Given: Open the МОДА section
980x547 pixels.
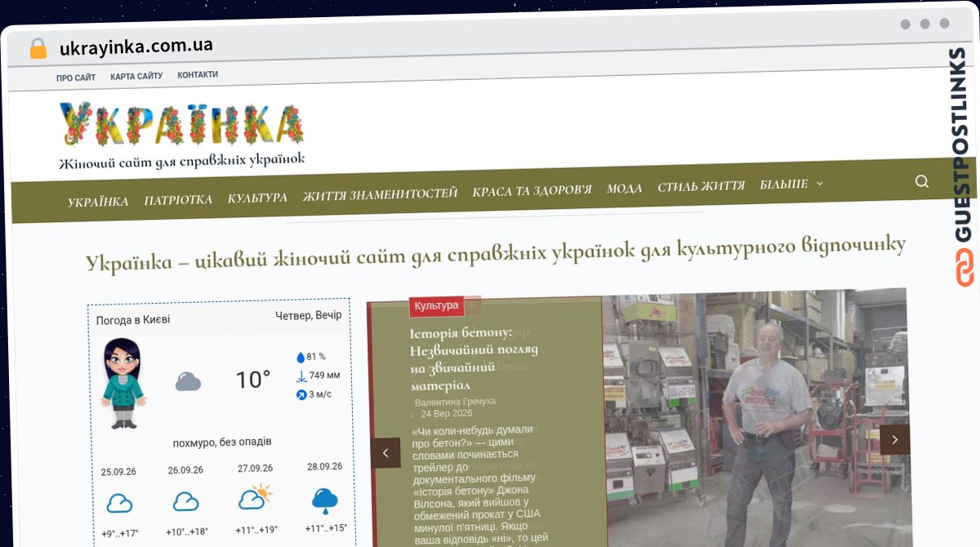Looking at the screenshot, I should click(624, 189).
